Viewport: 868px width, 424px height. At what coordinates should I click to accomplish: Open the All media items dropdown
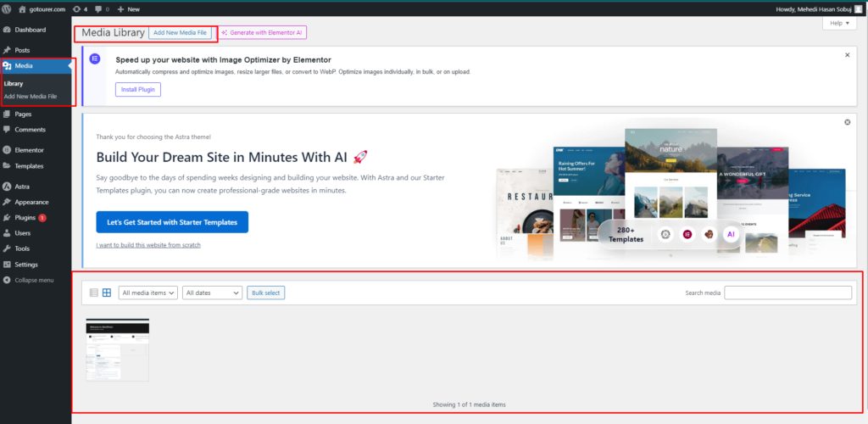click(x=147, y=293)
